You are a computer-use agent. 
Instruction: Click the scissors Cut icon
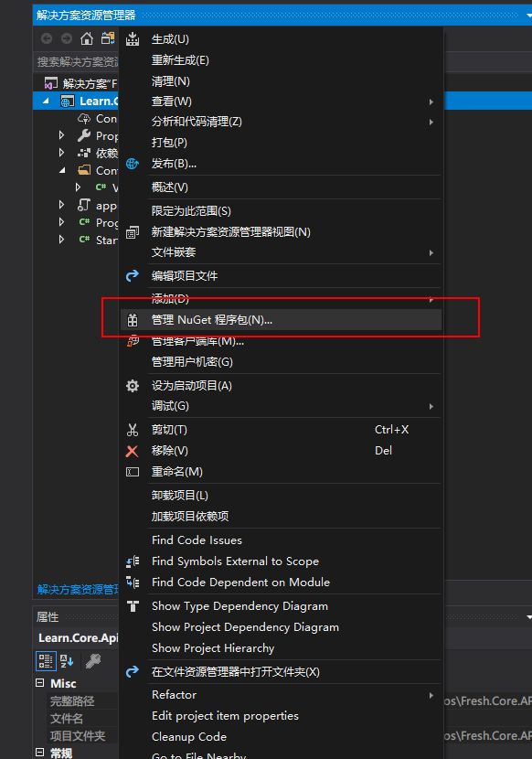pos(133,430)
